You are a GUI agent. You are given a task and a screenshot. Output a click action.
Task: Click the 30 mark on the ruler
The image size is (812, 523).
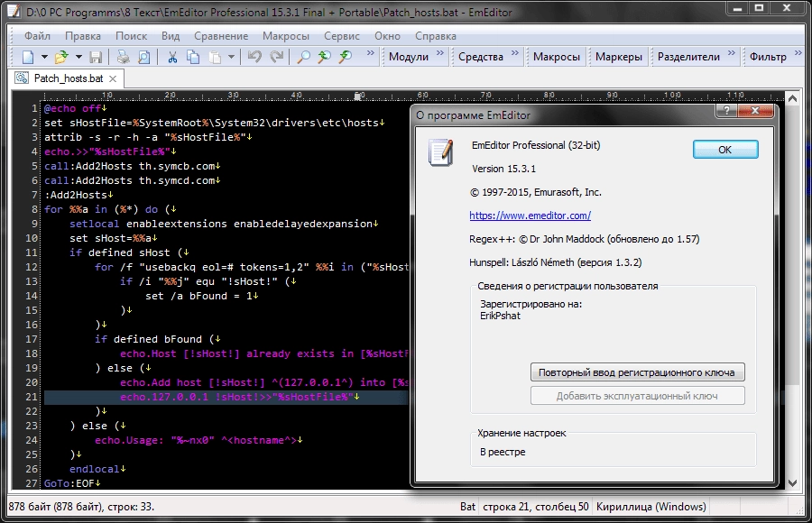pos(234,96)
